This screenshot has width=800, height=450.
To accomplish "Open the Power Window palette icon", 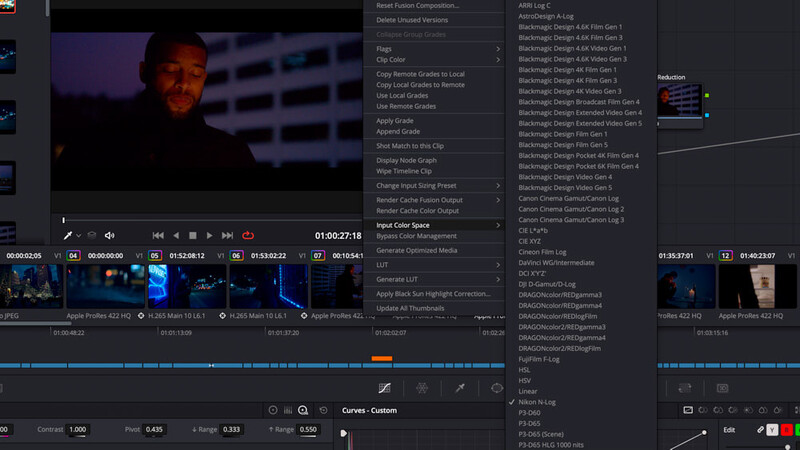I will (x=496, y=388).
